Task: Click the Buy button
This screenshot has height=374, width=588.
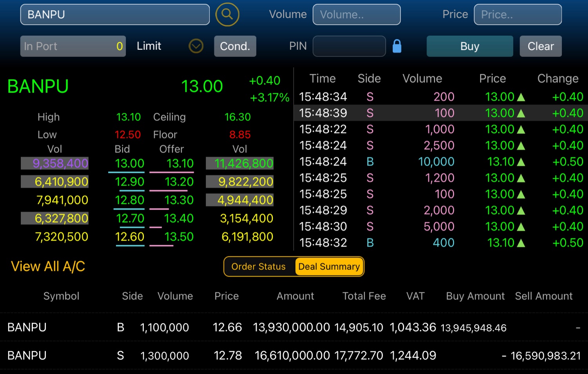Action: point(470,46)
